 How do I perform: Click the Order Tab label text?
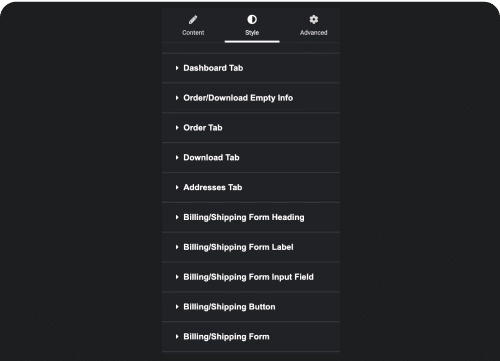click(x=203, y=128)
